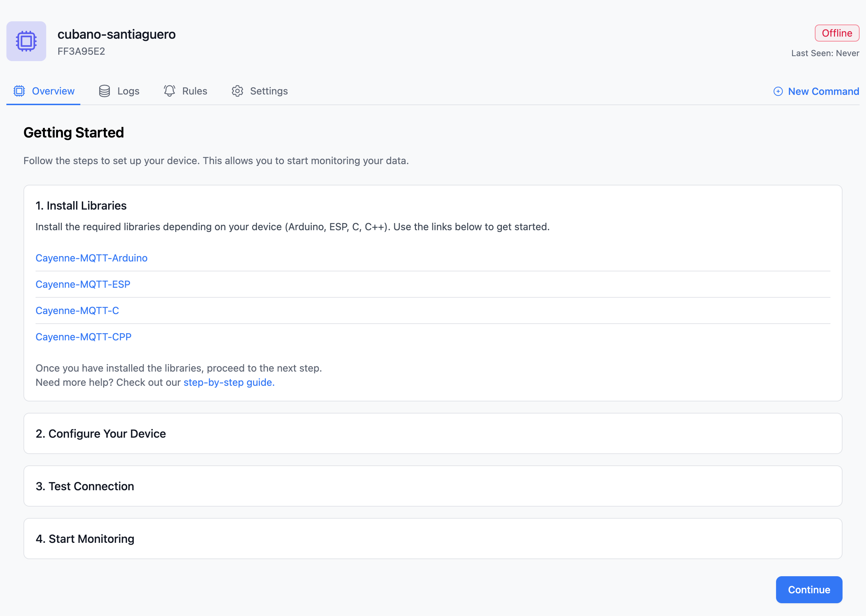The image size is (866, 616).
Task: Click the Rules bell icon
Action: [169, 91]
